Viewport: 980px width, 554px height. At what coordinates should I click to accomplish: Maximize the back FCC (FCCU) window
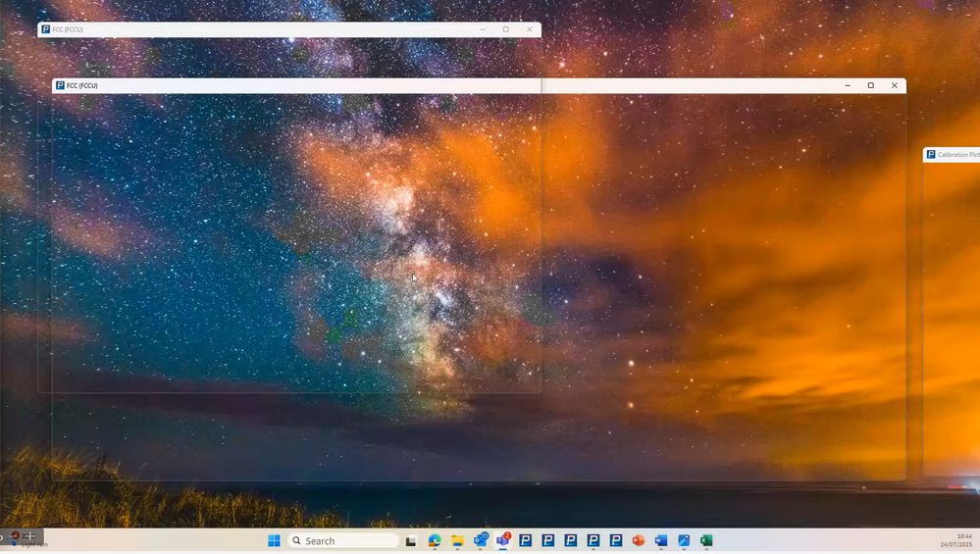coord(505,29)
